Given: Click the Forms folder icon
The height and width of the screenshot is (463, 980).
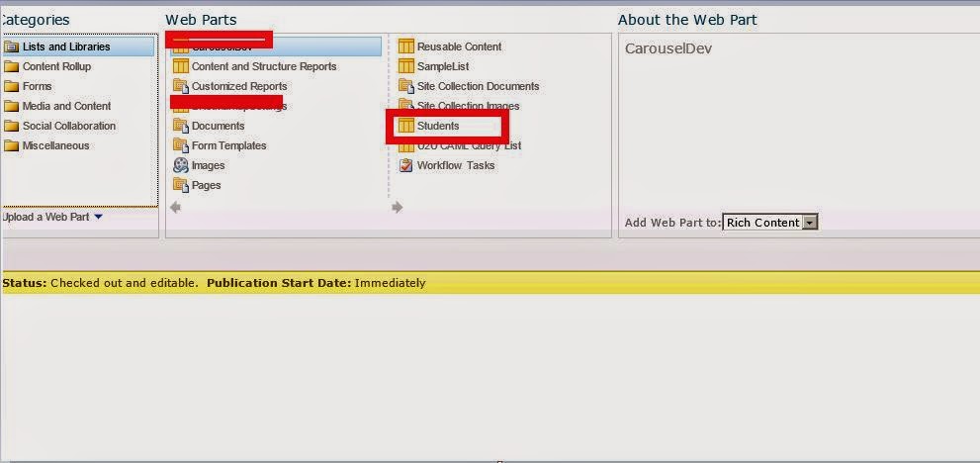Looking at the screenshot, I should click(11, 86).
